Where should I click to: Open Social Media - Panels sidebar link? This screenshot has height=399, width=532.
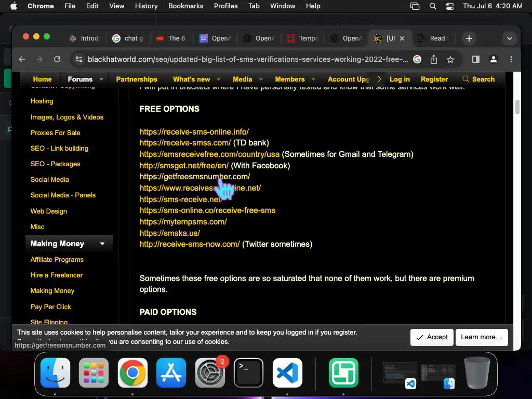click(63, 195)
